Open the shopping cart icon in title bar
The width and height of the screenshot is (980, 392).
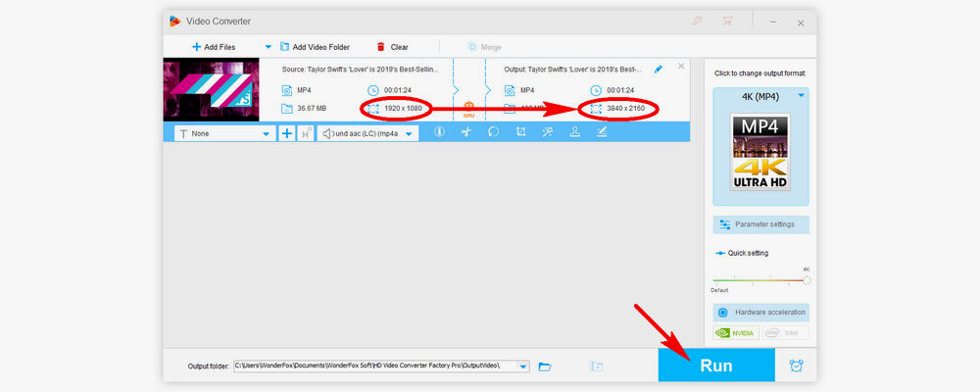coord(727,21)
